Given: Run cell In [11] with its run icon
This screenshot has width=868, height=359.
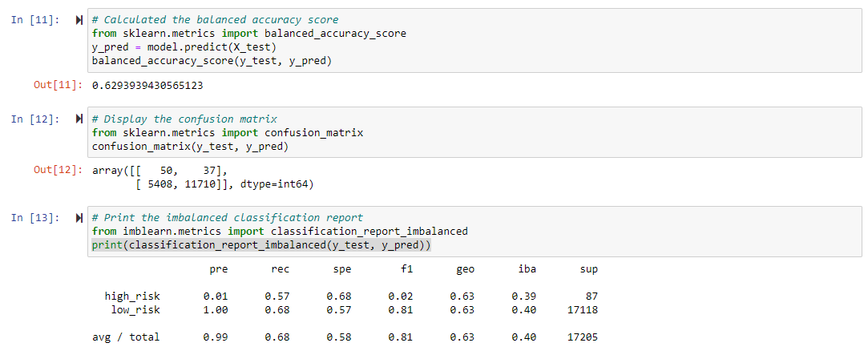Looking at the screenshot, I should coord(79,20).
